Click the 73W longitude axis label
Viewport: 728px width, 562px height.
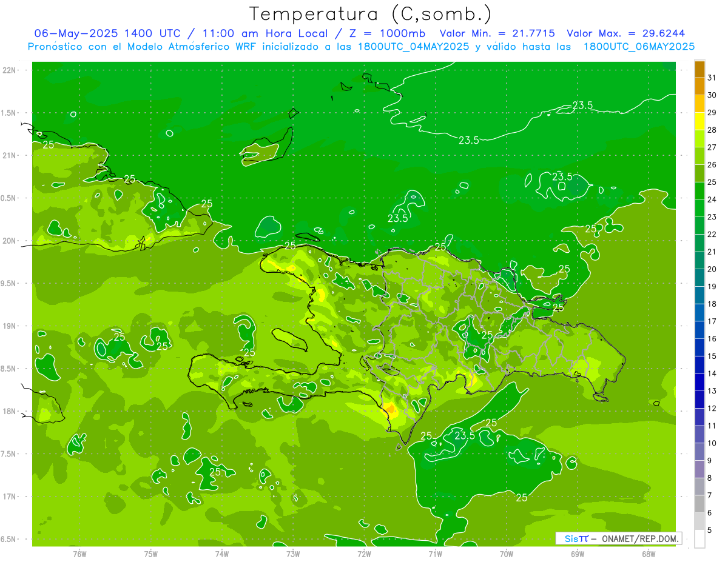[x=293, y=554]
